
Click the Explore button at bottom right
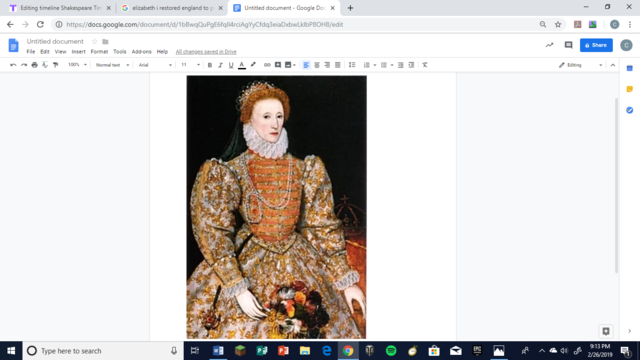606,331
